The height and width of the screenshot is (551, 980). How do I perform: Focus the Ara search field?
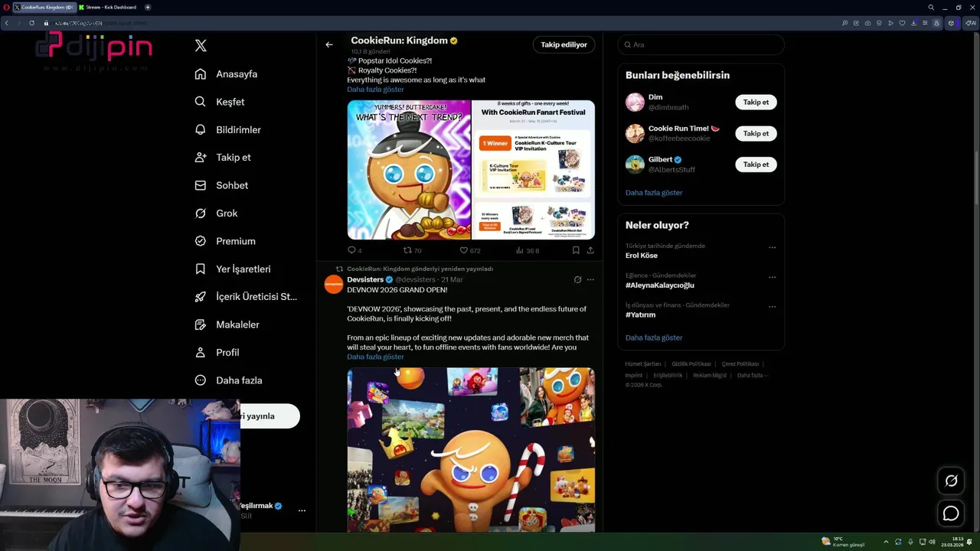pos(701,44)
